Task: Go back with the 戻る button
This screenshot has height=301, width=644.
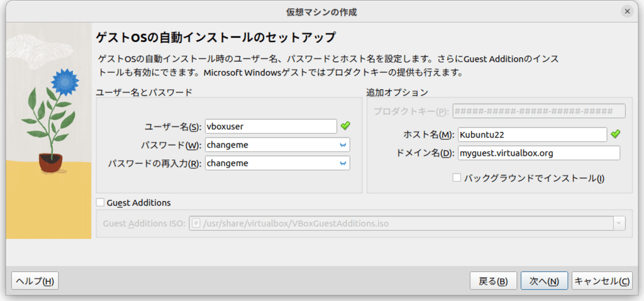Action: click(493, 281)
